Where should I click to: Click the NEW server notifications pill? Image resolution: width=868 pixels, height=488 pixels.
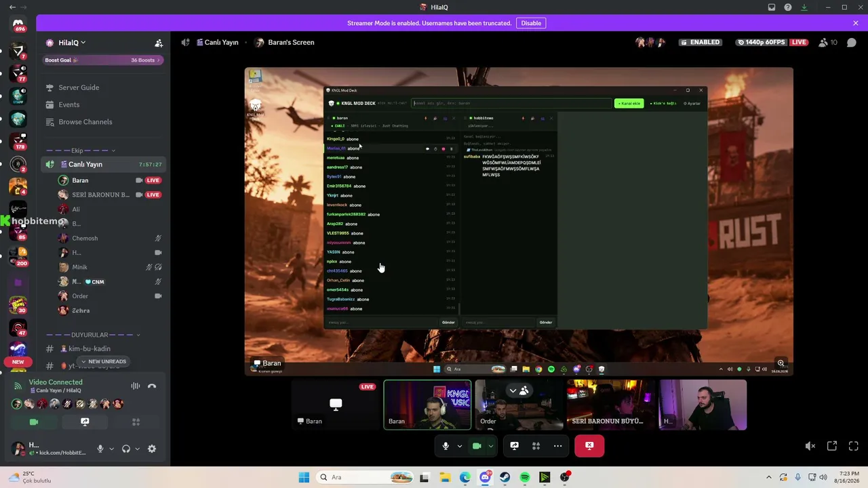[18, 362]
